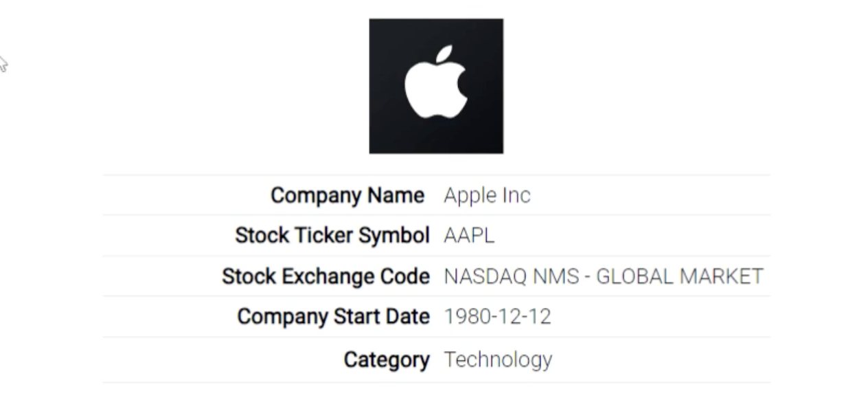Screen dimensions: 868x411
Task: Select the AAPL ticker value
Action: click(x=469, y=236)
